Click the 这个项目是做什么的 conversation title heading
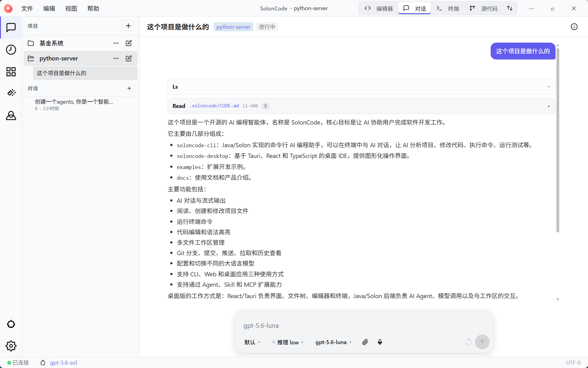Image resolution: width=588 pixels, height=368 pixels. click(x=178, y=27)
